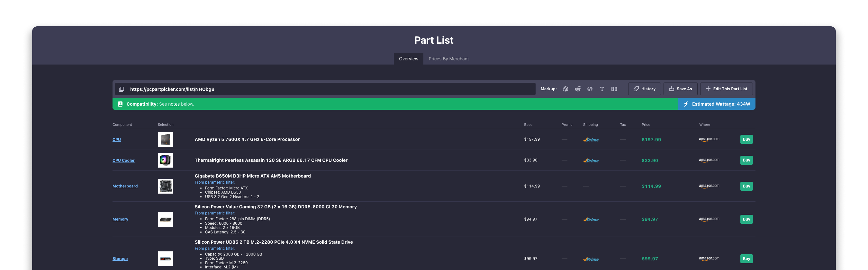Click the Shipping column header
The height and width of the screenshot is (270, 868).
coord(590,125)
